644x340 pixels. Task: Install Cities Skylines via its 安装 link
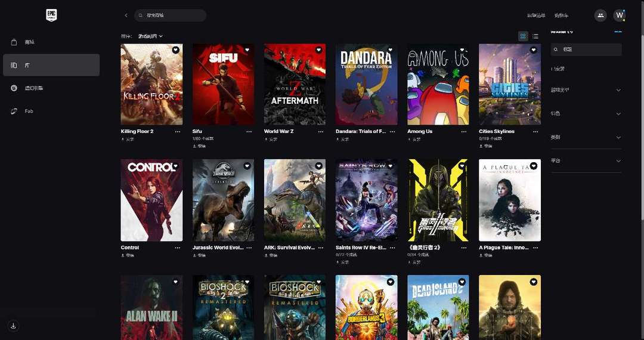(x=486, y=146)
